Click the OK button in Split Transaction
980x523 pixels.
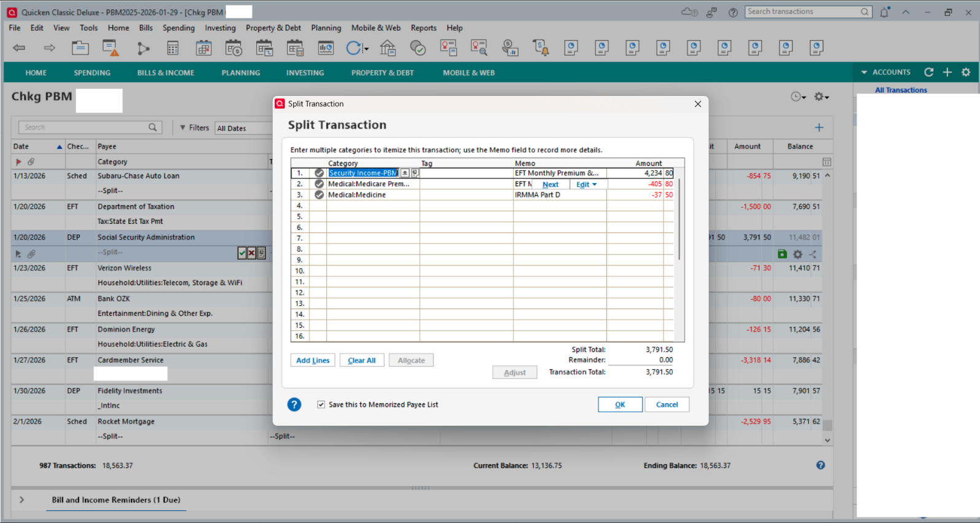coord(620,404)
